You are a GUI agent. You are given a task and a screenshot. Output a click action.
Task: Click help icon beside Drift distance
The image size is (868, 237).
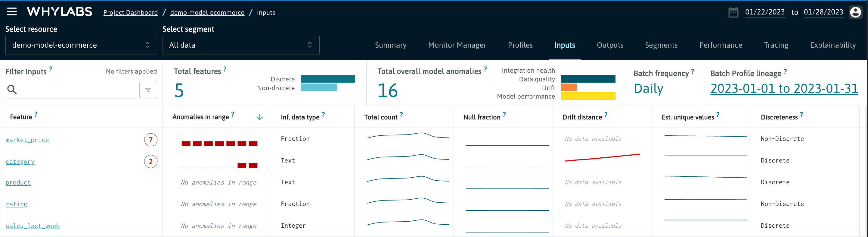[606, 115]
